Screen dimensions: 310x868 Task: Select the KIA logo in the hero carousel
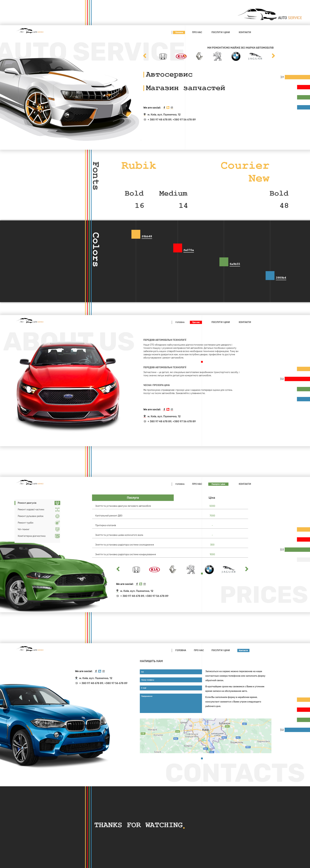pyautogui.click(x=181, y=56)
